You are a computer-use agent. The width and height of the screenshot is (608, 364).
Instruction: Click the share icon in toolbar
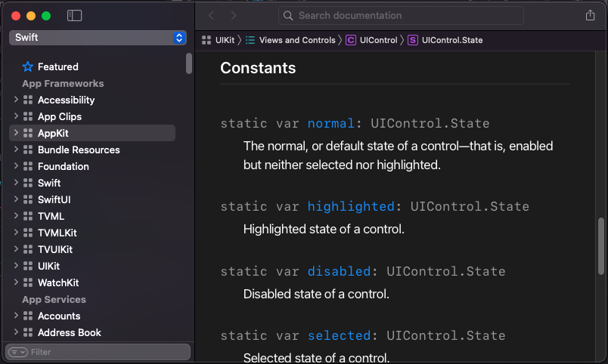tap(590, 15)
